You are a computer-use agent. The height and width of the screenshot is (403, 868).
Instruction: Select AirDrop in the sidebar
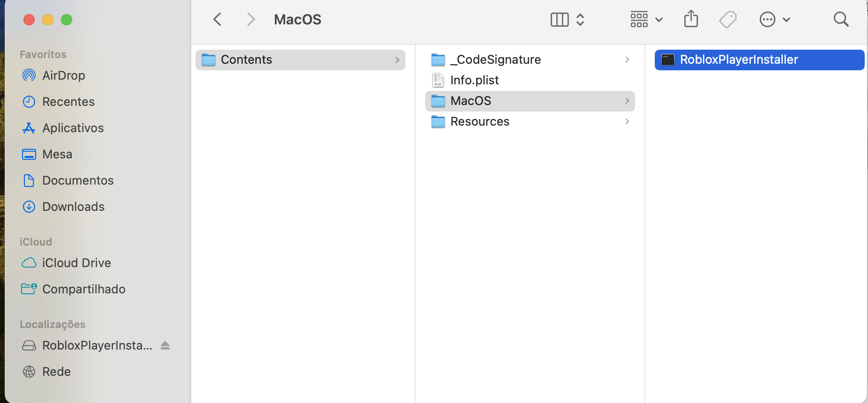tap(63, 75)
